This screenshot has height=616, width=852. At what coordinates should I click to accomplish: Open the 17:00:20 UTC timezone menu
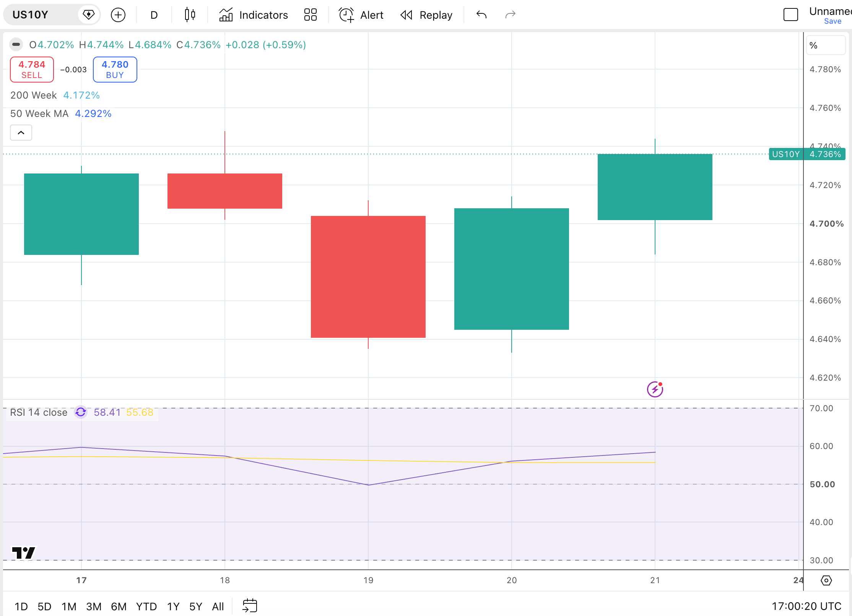click(x=806, y=606)
